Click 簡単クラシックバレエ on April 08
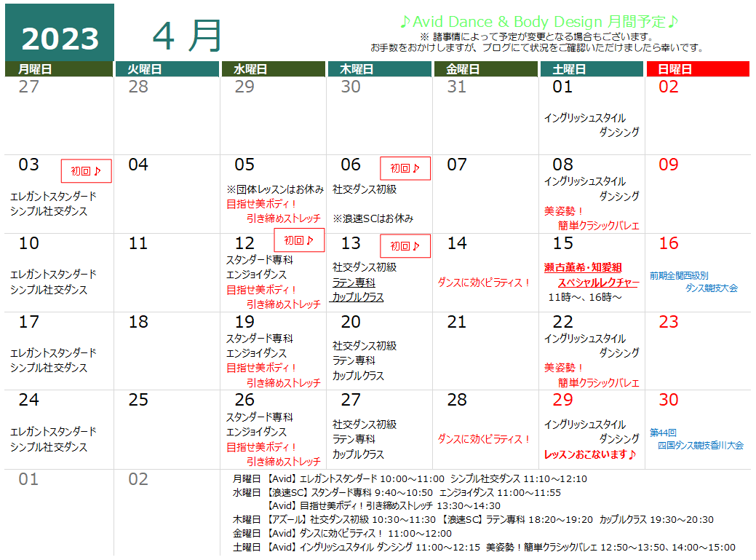 tap(598, 226)
